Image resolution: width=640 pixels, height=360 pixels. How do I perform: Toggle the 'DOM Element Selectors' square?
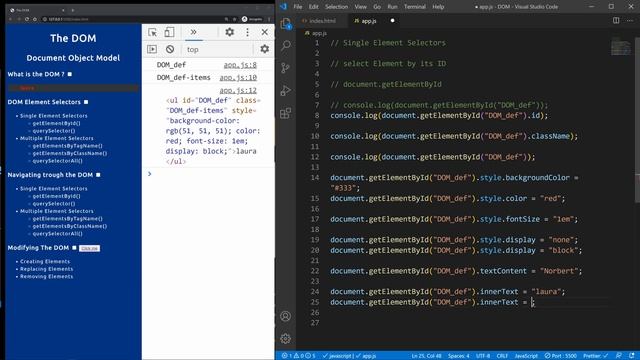[86, 102]
